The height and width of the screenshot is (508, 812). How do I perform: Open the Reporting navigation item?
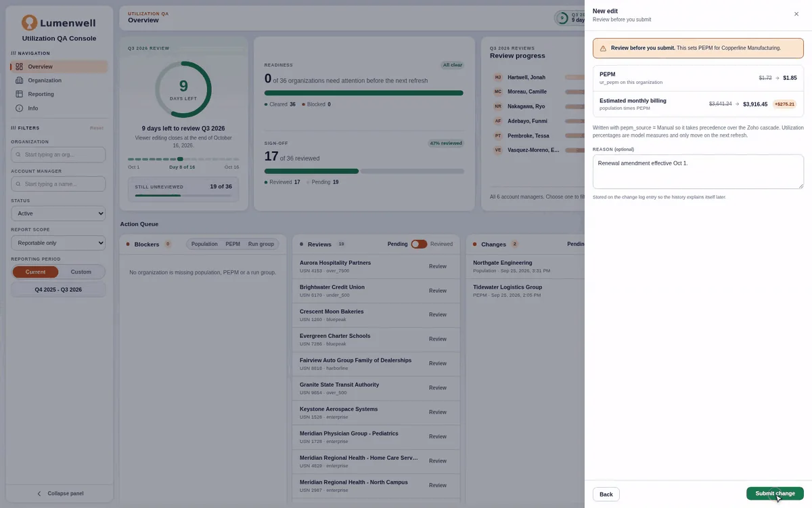pos(59,94)
